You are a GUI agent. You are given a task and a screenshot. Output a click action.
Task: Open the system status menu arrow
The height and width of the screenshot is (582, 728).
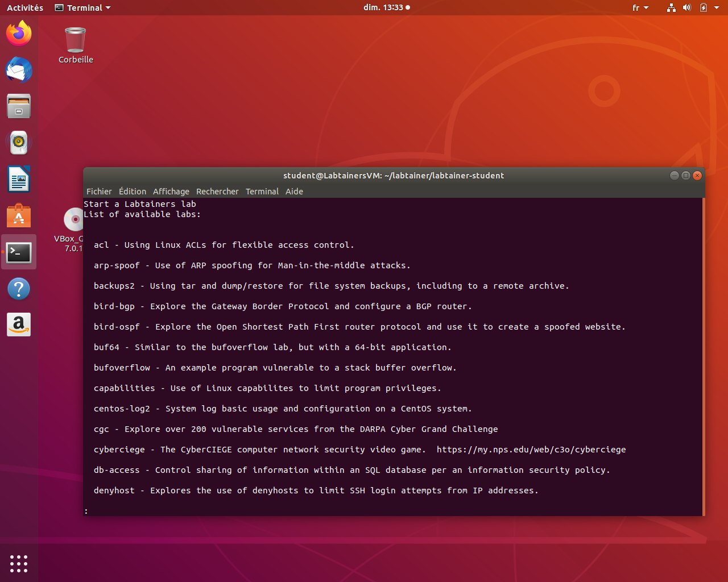coord(718,8)
